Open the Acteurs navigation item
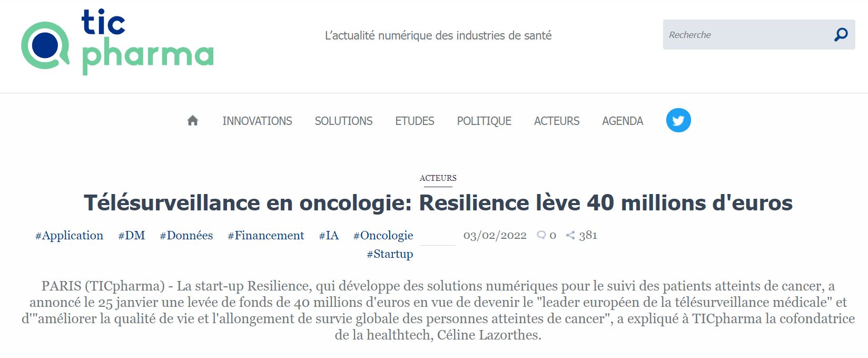 coord(557,121)
